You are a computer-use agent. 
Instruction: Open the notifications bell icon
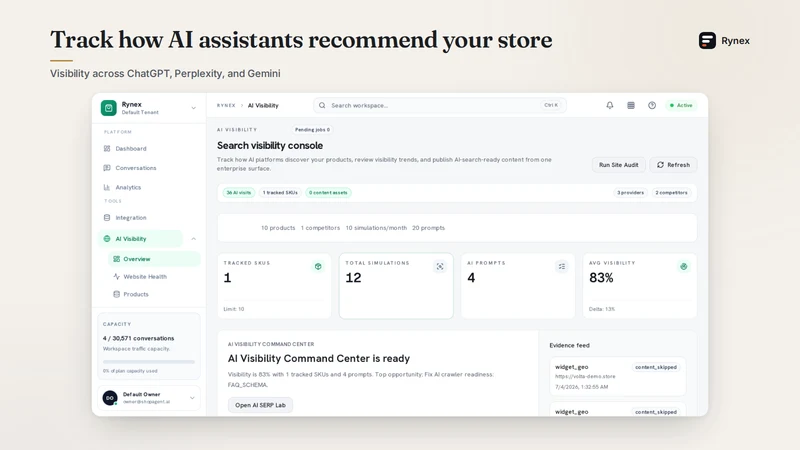[x=610, y=105]
